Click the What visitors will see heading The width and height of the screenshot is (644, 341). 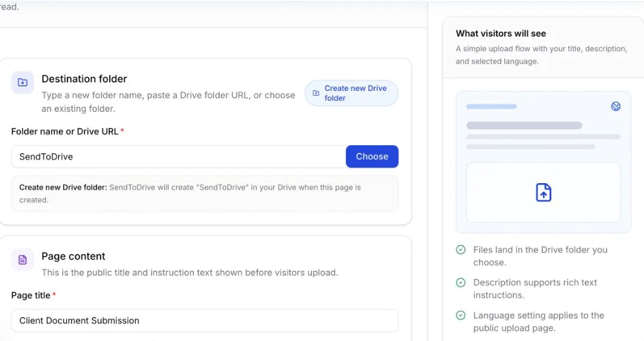501,33
